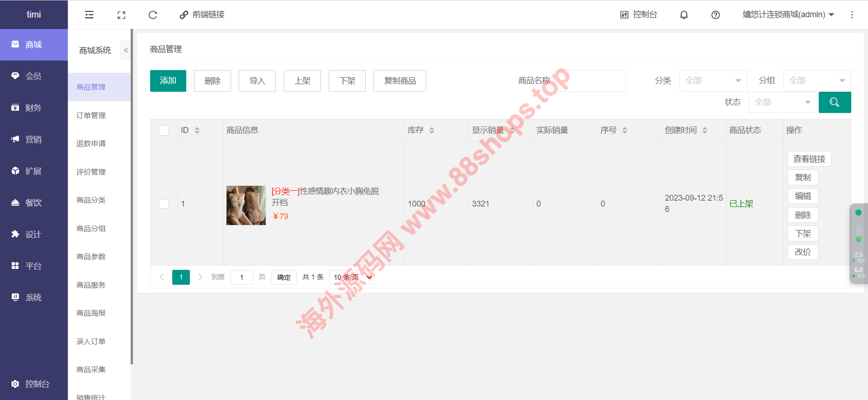
Task: Click the product thumbnail image
Action: tap(246, 205)
